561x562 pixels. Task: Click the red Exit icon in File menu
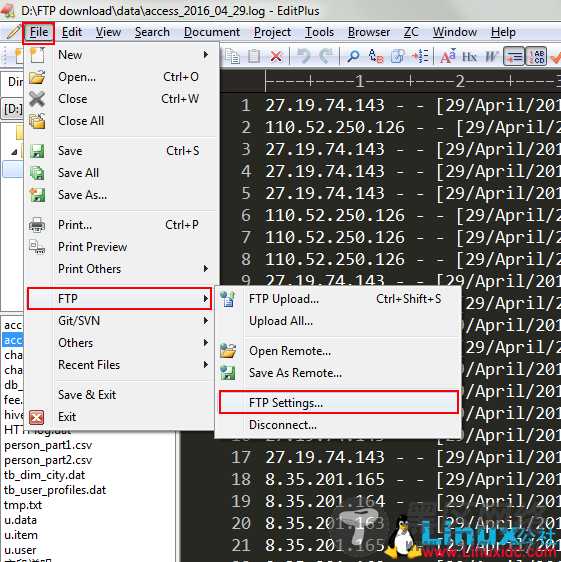(37, 417)
